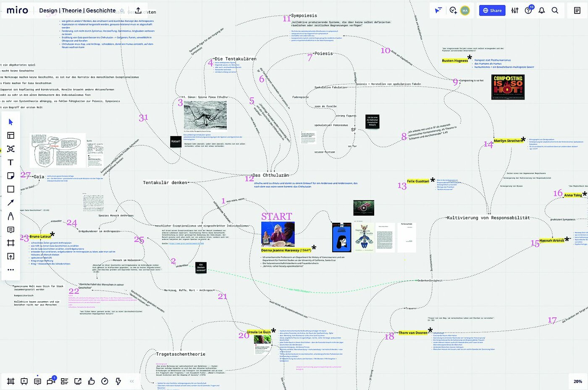Click the Thom van Dooren label
This screenshot has height=390, width=588.
(413, 333)
